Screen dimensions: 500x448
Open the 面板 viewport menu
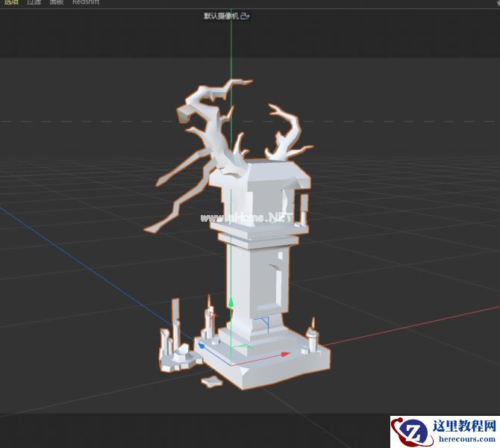pos(57,3)
